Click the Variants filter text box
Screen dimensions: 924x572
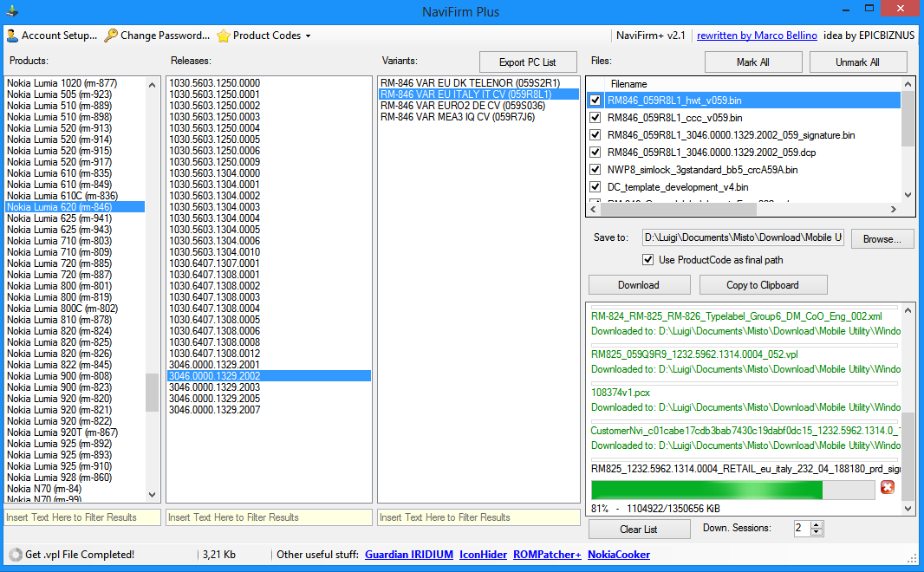478,517
